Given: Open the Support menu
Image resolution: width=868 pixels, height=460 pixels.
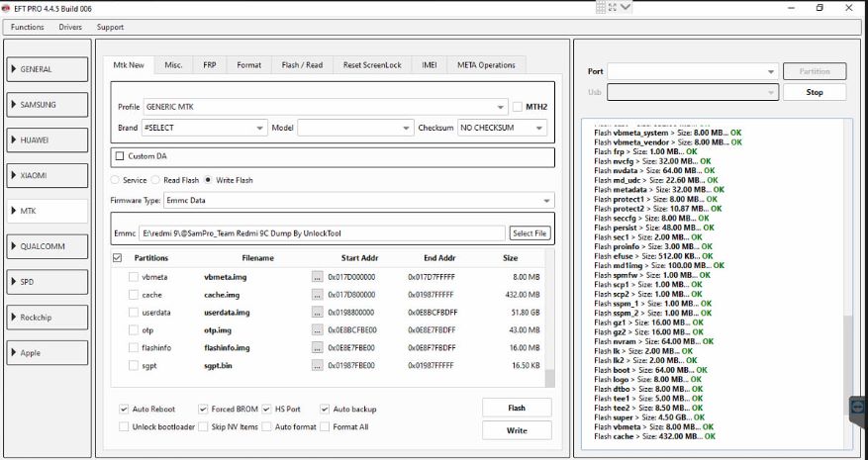Looking at the screenshot, I should click(x=110, y=27).
